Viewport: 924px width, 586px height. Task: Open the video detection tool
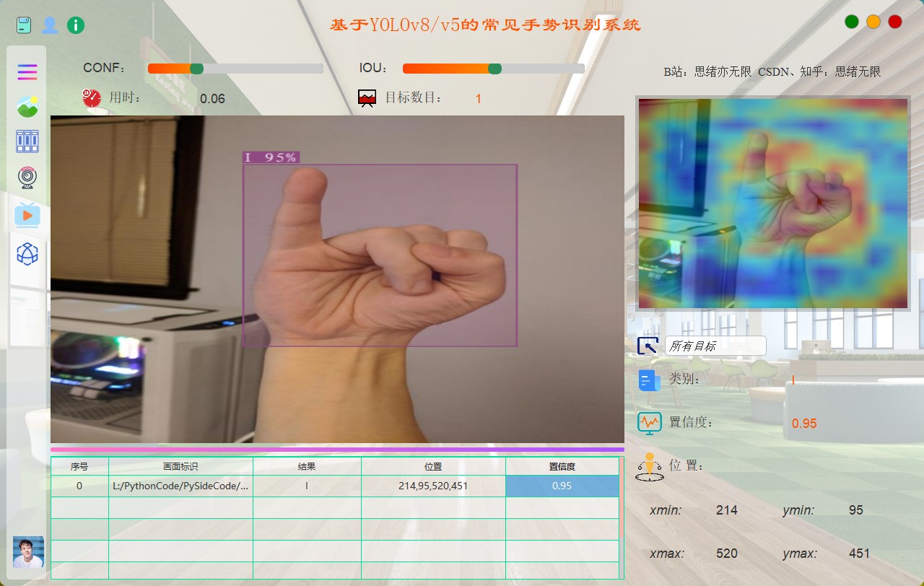click(x=27, y=214)
